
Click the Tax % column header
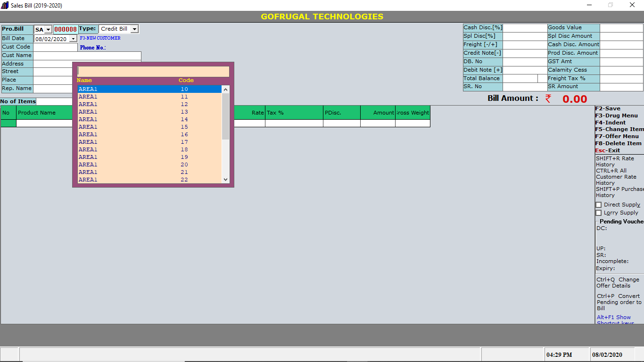pos(294,113)
